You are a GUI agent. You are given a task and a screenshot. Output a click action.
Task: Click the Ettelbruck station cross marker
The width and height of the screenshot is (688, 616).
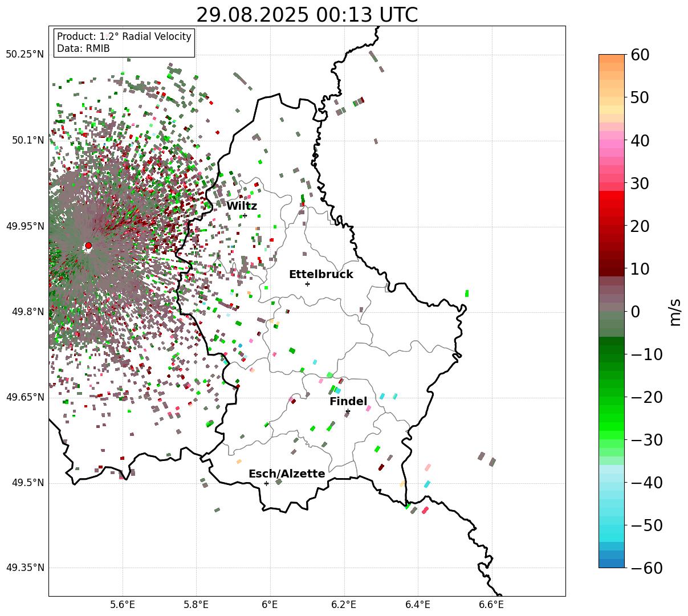click(x=308, y=284)
